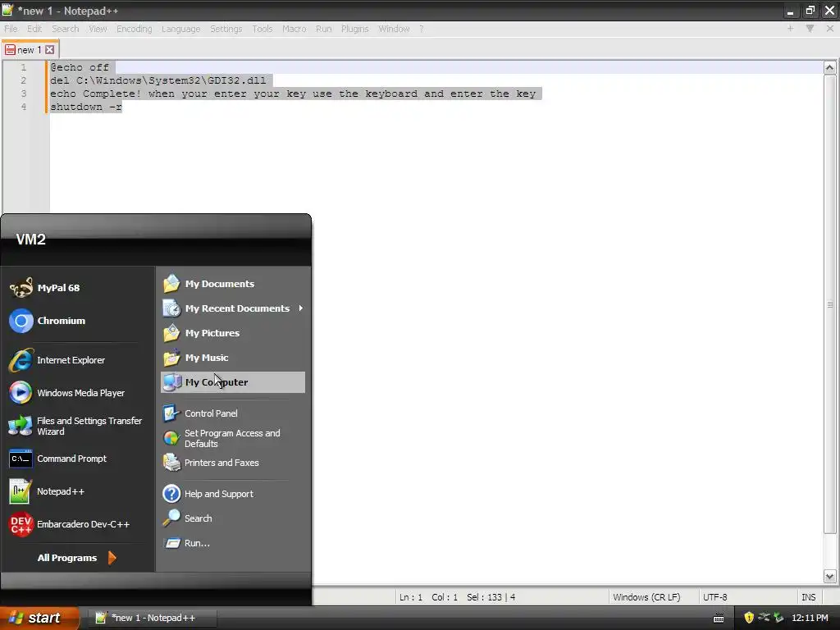Launch Command Prompt from Start menu
This screenshot has width=840, height=630.
pyautogui.click(x=58, y=459)
